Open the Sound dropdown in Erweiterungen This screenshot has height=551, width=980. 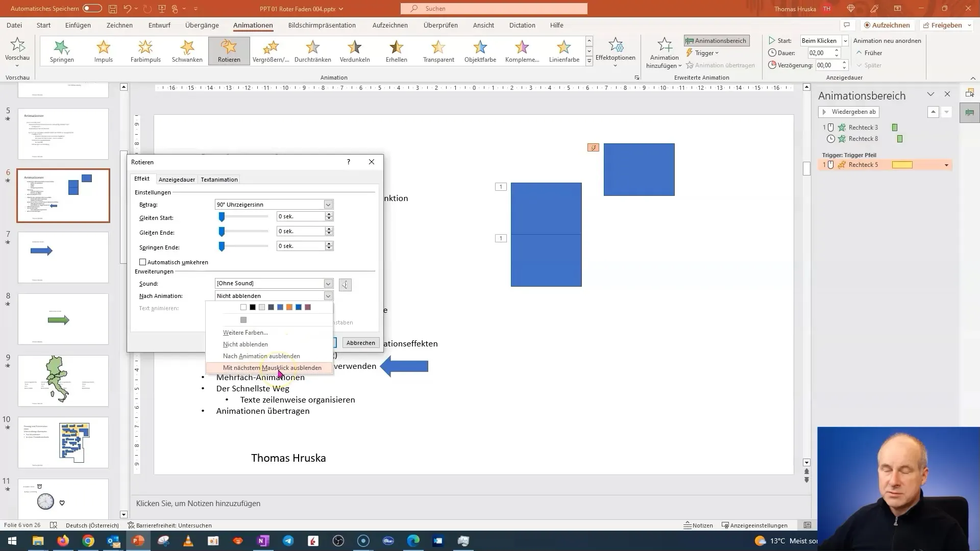(328, 283)
